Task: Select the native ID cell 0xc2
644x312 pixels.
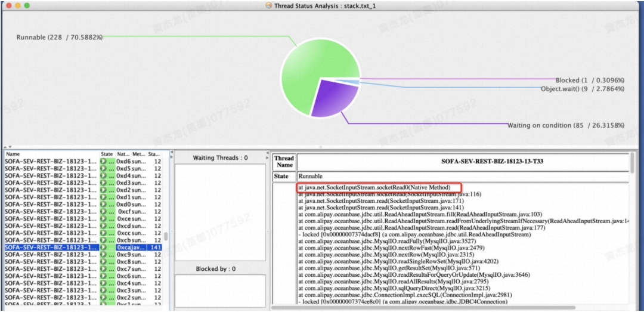Action: pos(123,298)
